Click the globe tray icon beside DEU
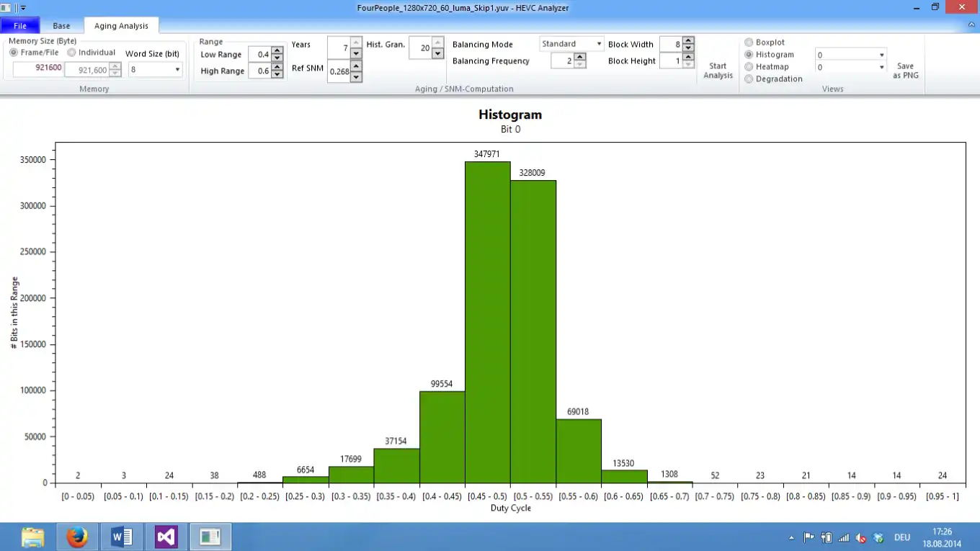 (878, 537)
